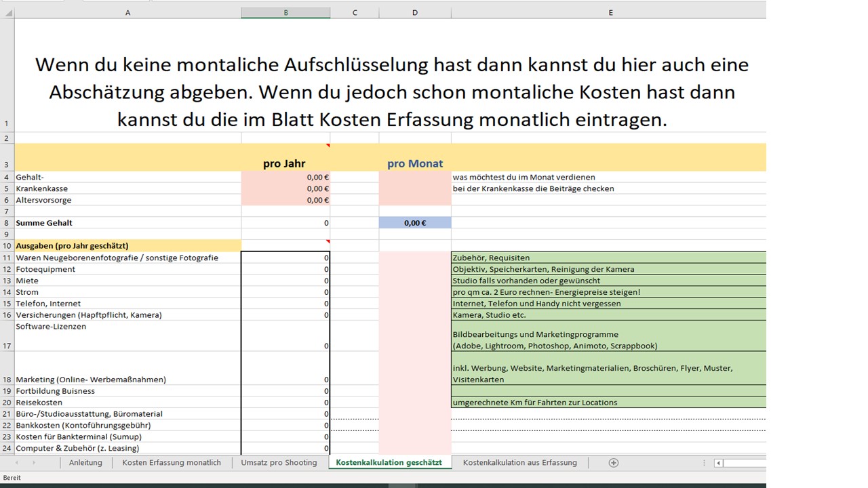Switch to Kosten Erfassung monatlich tab
The height and width of the screenshot is (488, 868).
pos(172,462)
